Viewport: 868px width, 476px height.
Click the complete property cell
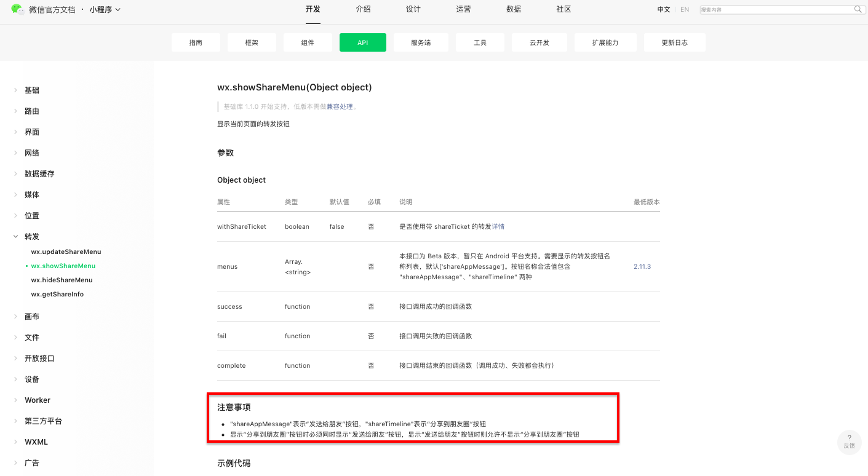click(x=231, y=365)
